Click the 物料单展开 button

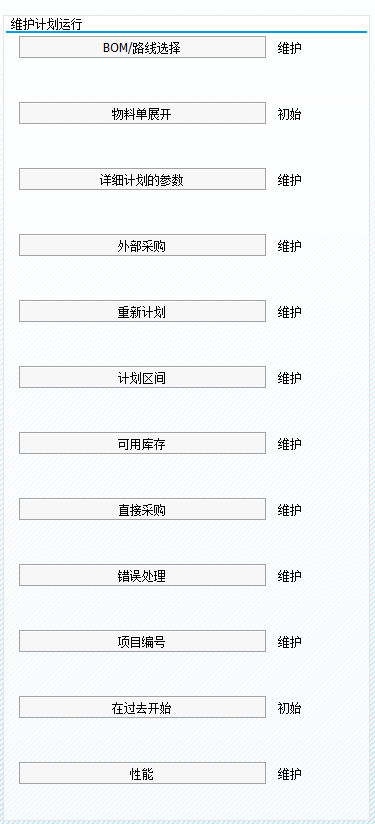tap(142, 114)
